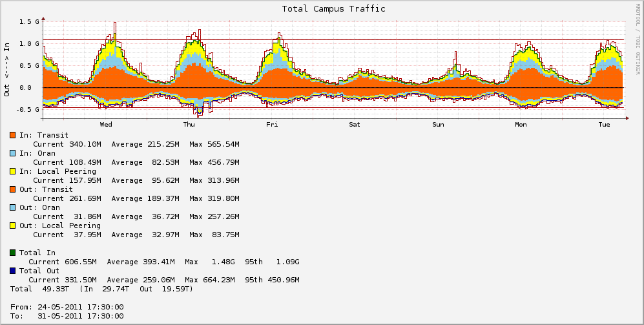Click the From date 24-05-2011 17:30:00
Image resolution: width=644 pixels, height=325 pixels.
pos(81,307)
